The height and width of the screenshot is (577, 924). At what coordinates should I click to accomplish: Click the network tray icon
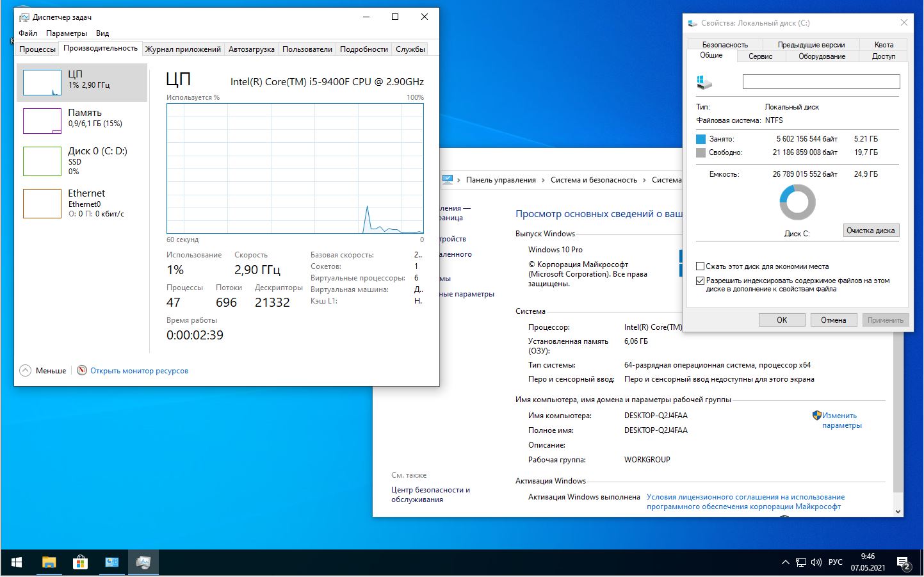click(801, 562)
